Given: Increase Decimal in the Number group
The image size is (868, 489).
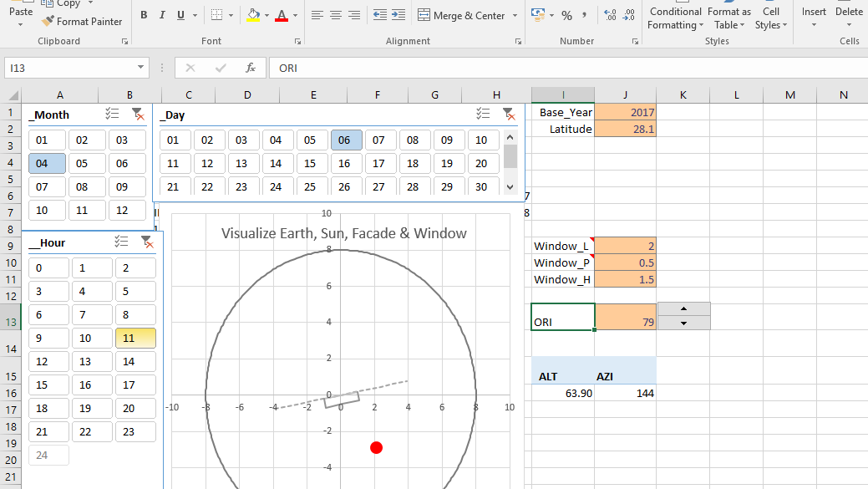Looking at the screenshot, I should 610,16.
